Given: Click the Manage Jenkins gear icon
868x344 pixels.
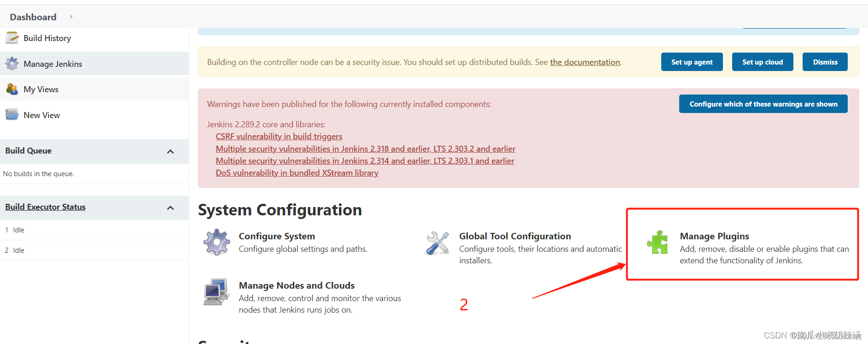Looking at the screenshot, I should pyautogui.click(x=12, y=64).
